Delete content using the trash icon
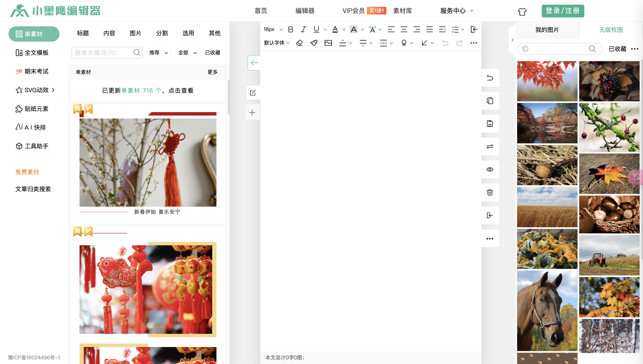 point(490,192)
